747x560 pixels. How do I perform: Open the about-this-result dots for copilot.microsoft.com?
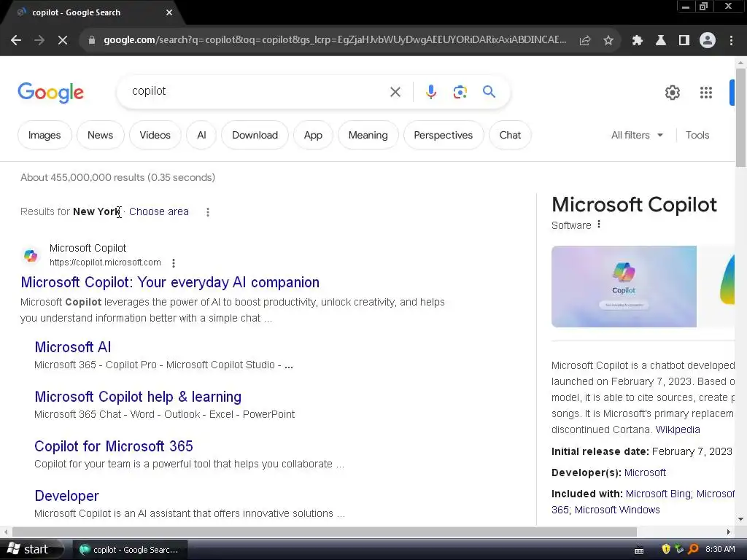tap(174, 262)
